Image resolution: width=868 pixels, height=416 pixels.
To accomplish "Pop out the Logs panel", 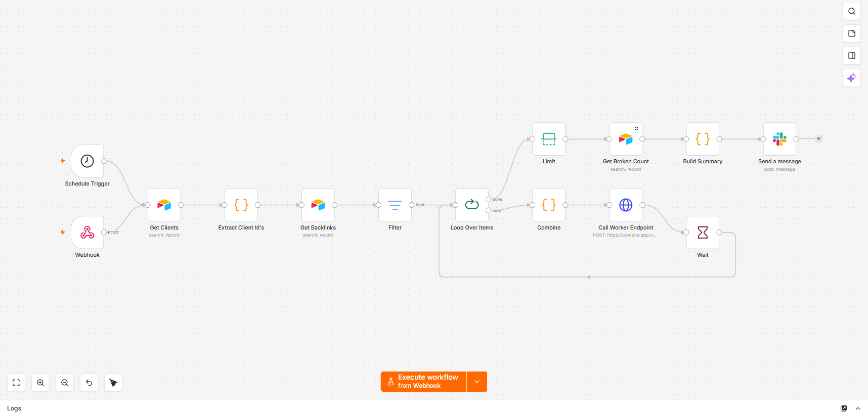I will [x=844, y=408].
